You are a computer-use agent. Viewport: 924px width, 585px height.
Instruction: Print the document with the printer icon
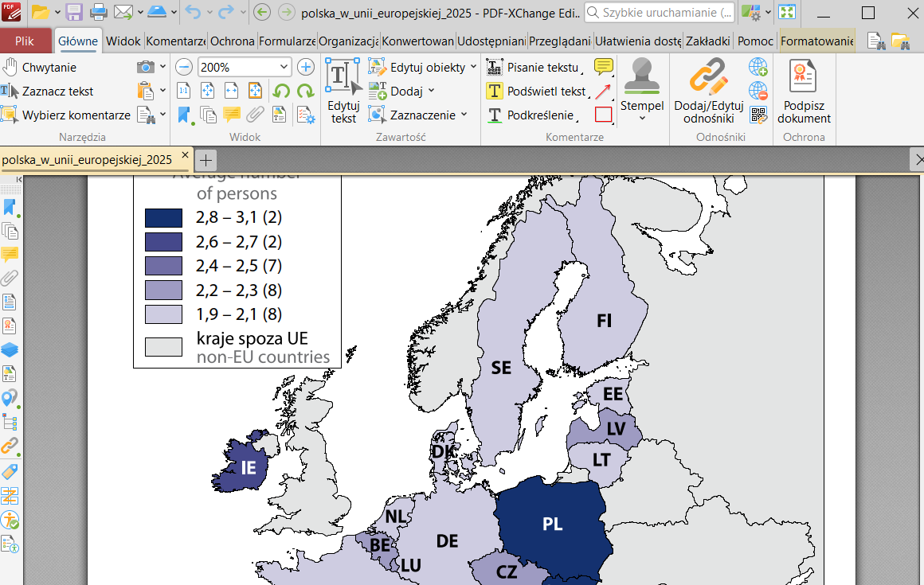[99, 13]
